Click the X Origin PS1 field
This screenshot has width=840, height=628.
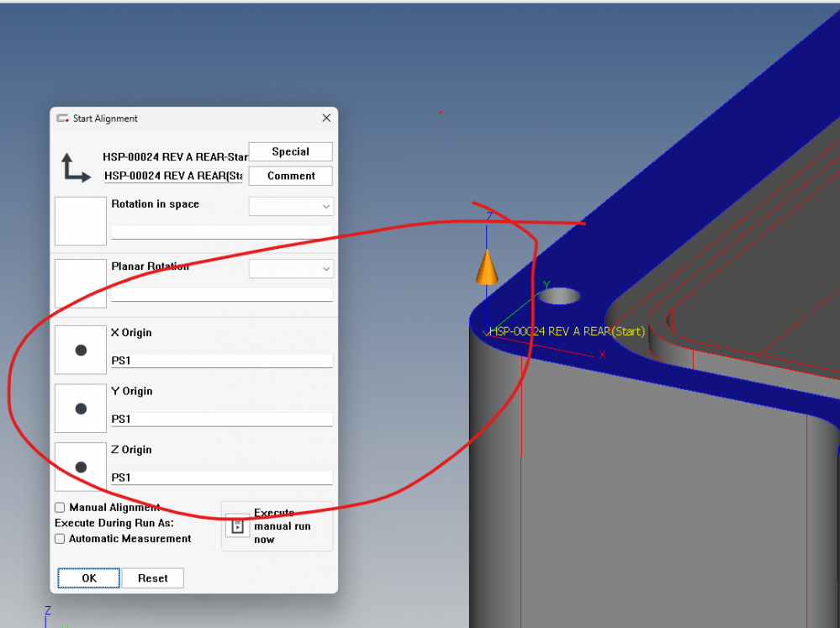[x=221, y=361]
